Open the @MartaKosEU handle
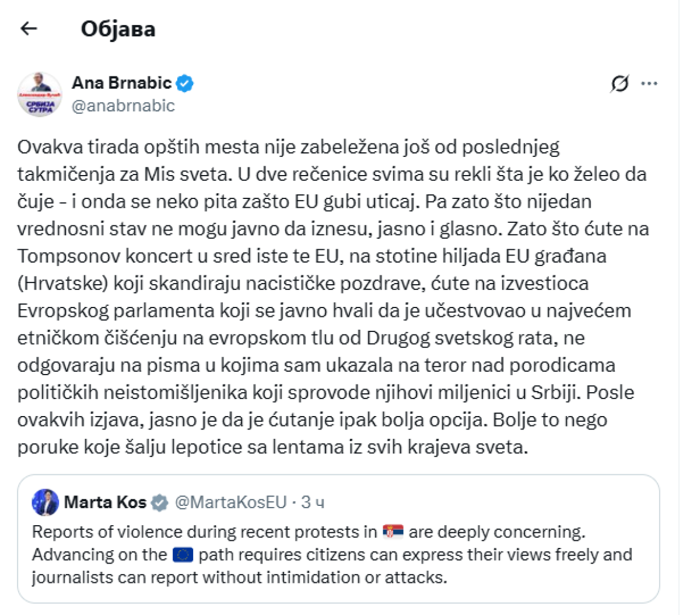 pyautogui.click(x=231, y=502)
